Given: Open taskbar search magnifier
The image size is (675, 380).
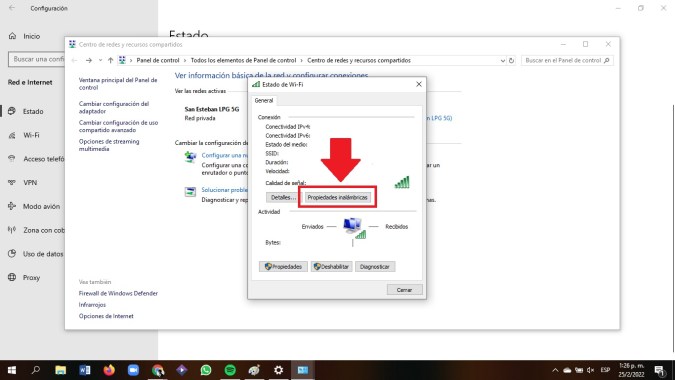Looking at the screenshot, I should (36, 370).
